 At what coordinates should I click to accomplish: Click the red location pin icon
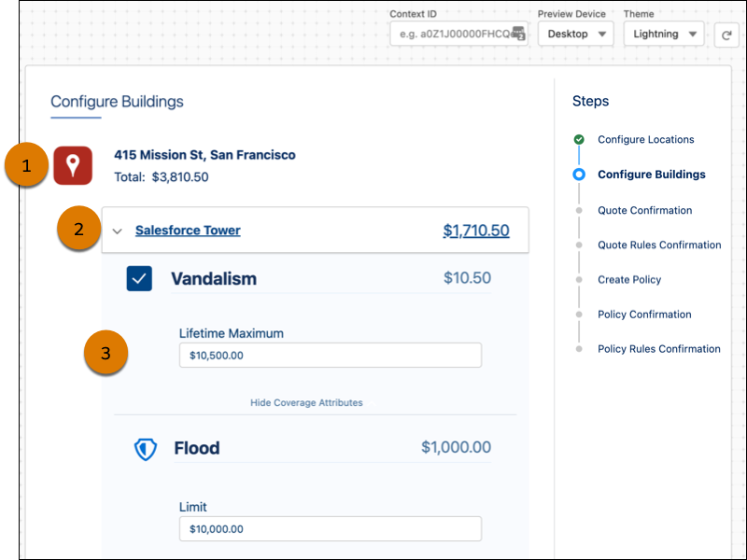73,165
